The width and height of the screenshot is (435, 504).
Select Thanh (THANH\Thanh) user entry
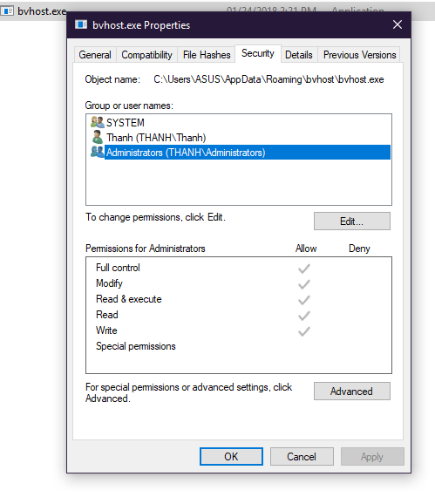tap(156, 138)
